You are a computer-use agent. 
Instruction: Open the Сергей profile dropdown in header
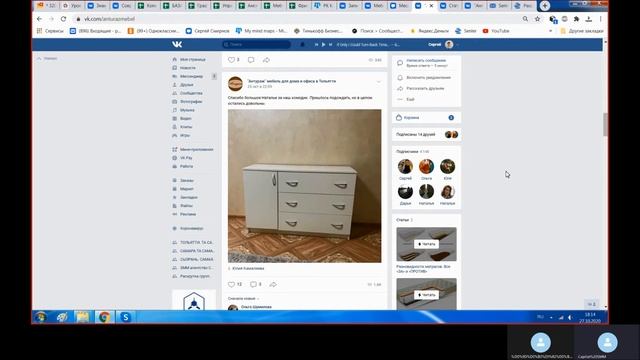click(443, 44)
